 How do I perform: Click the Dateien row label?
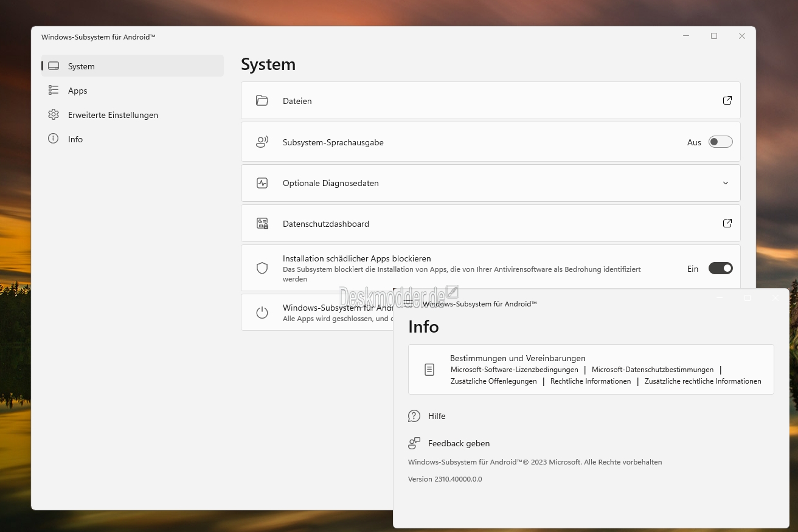[297, 101]
